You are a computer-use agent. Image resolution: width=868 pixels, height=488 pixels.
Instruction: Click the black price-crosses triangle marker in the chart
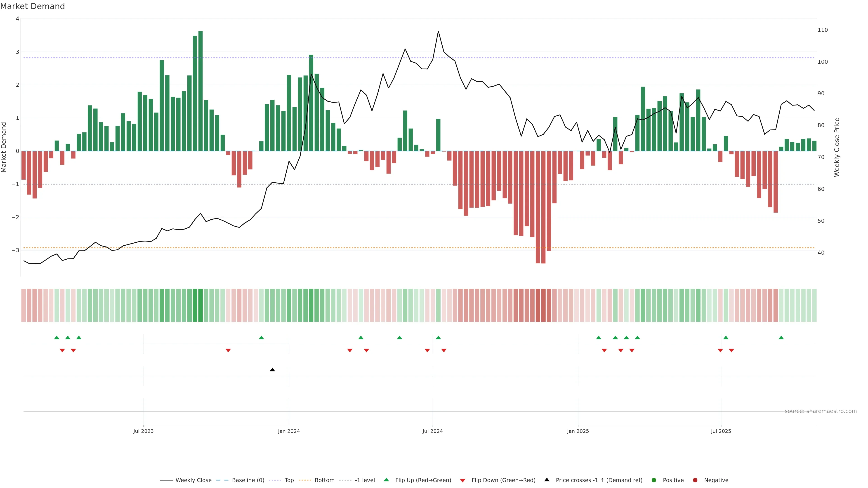tap(272, 370)
